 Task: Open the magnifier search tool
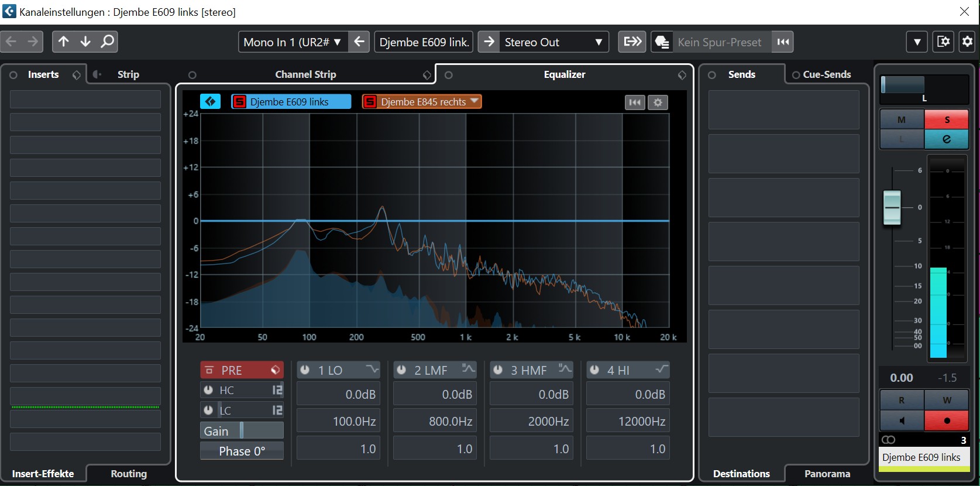coord(107,42)
